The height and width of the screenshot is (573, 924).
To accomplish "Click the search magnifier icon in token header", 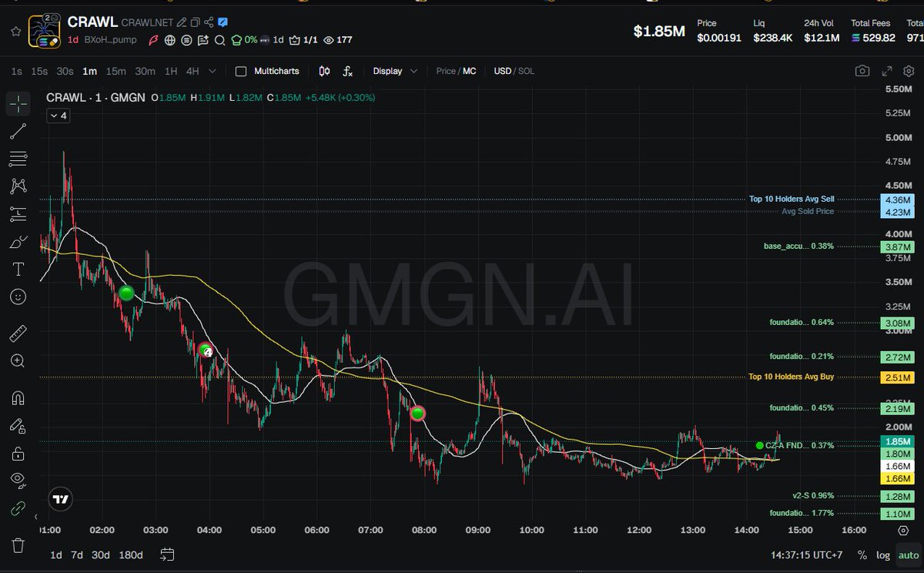I will click(219, 40).
